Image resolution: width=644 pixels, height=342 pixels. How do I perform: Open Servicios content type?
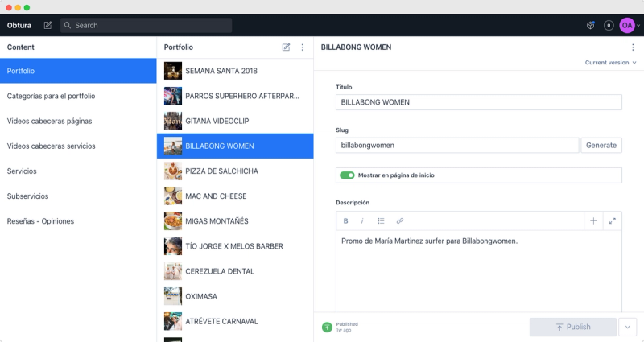tap(78, 171)
